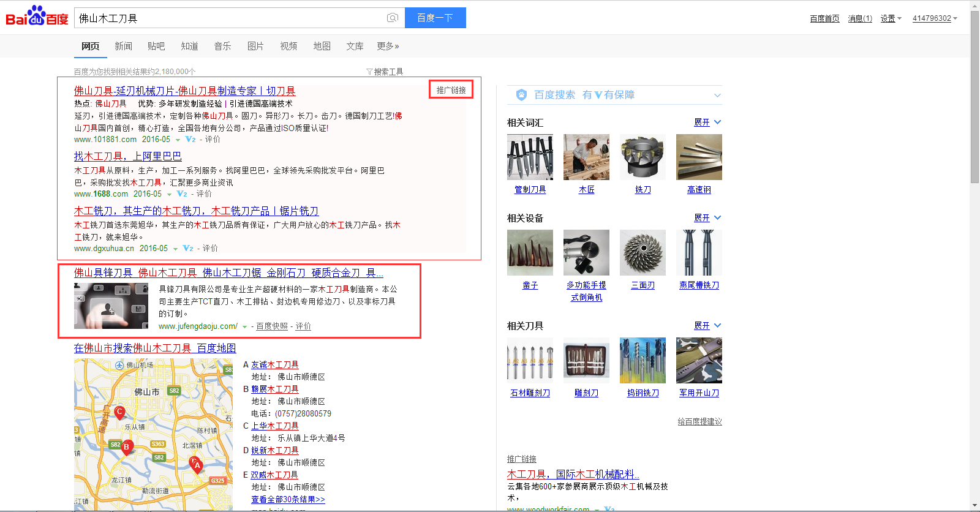The height and width of the screenshot is (512, 980).
Task: Click the V2 credit badge for www.1688.com
Action: [x=182, y=194]
